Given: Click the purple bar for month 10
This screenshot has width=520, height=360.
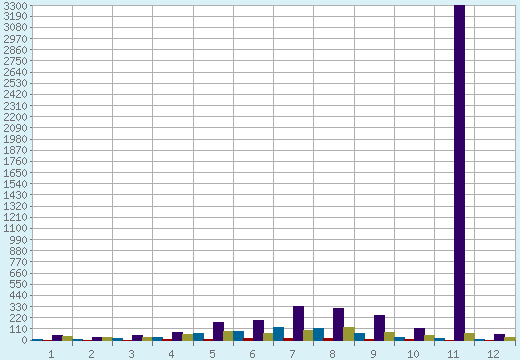Looking at the screenshot, I should click(419, 334).
